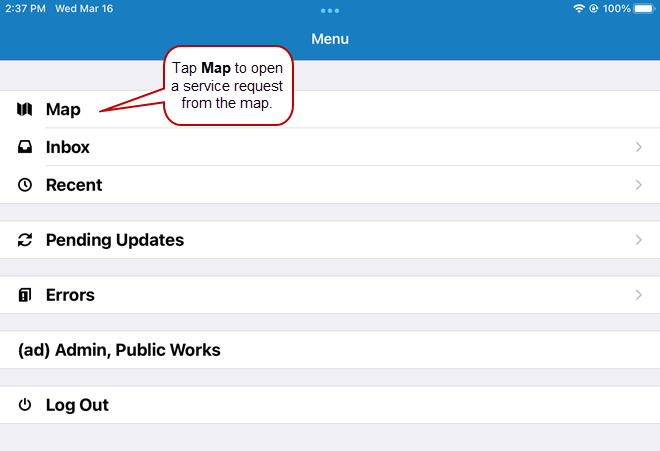The image size is (660, 451).
Task: Tap the Menu title in header
Action: 330,39
